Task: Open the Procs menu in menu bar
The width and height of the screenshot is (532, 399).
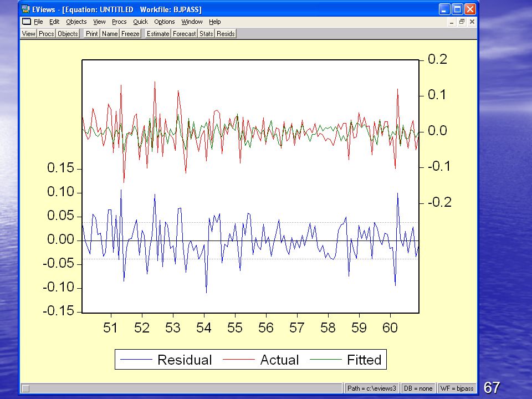Action: click(x=119, y=22)
